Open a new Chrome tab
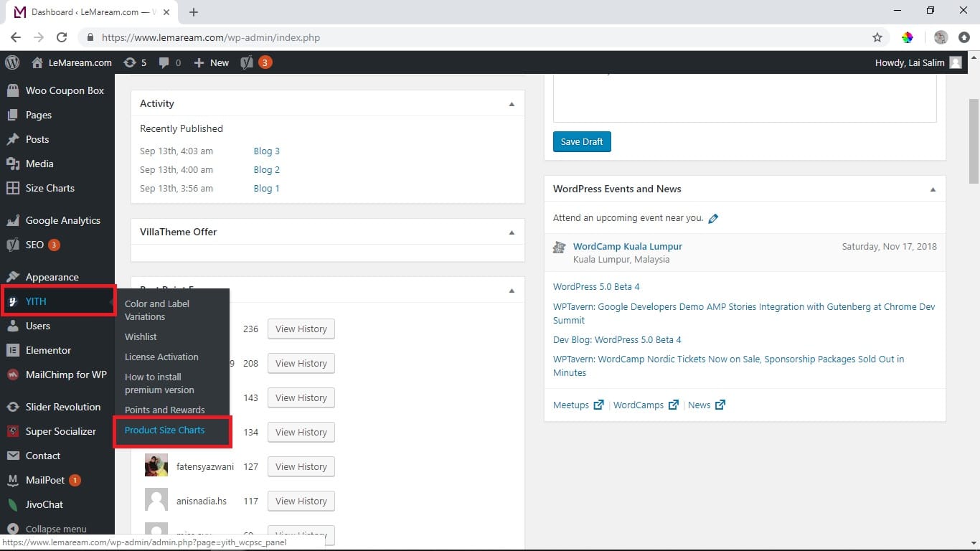This screenshot has width=980, height=551. click(194, 12)
